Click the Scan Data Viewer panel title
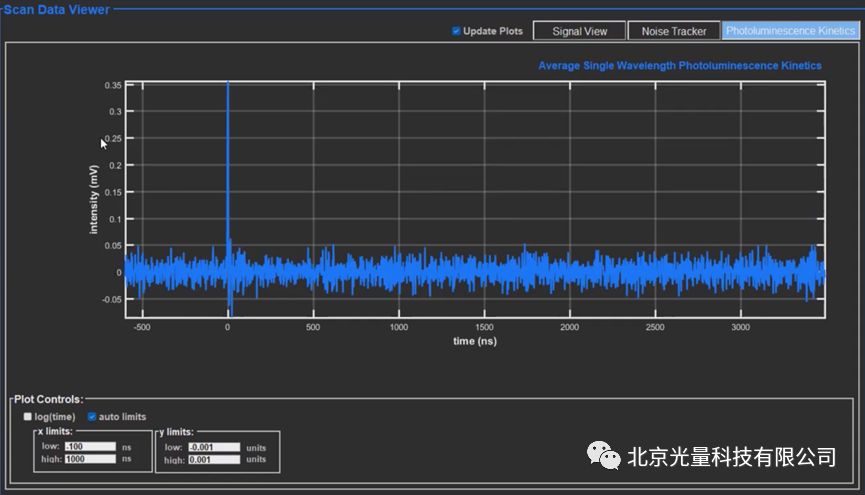Image resolution: width=865 pixels, height=495 pixels. click(x=57, y=9)
